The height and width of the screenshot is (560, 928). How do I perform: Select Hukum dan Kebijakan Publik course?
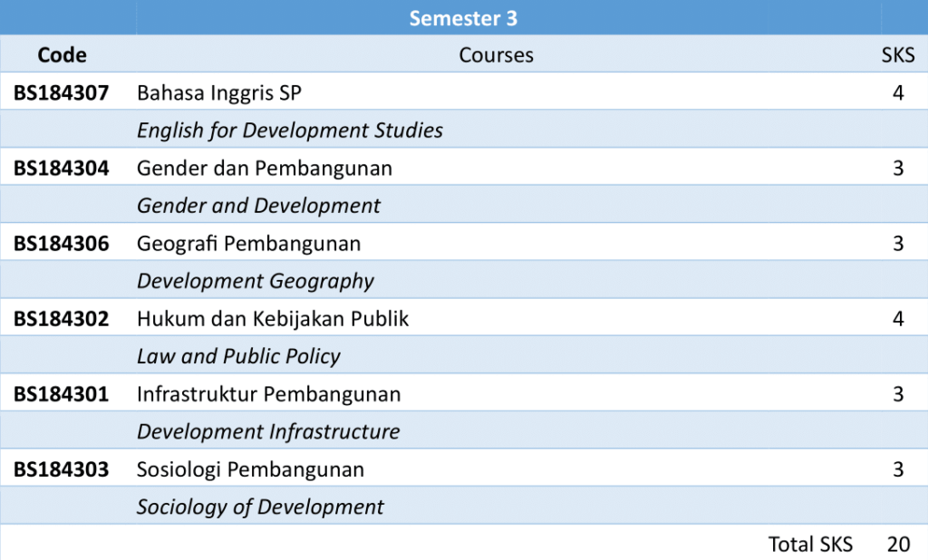coord(273,319)
